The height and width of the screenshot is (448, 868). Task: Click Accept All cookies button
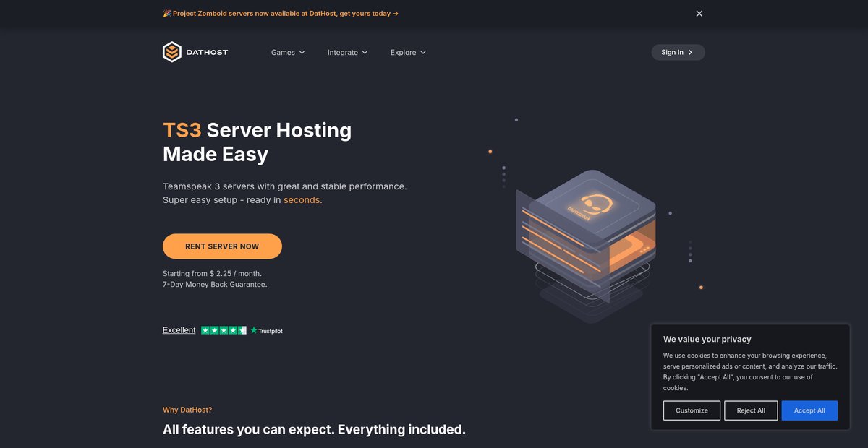809,410
